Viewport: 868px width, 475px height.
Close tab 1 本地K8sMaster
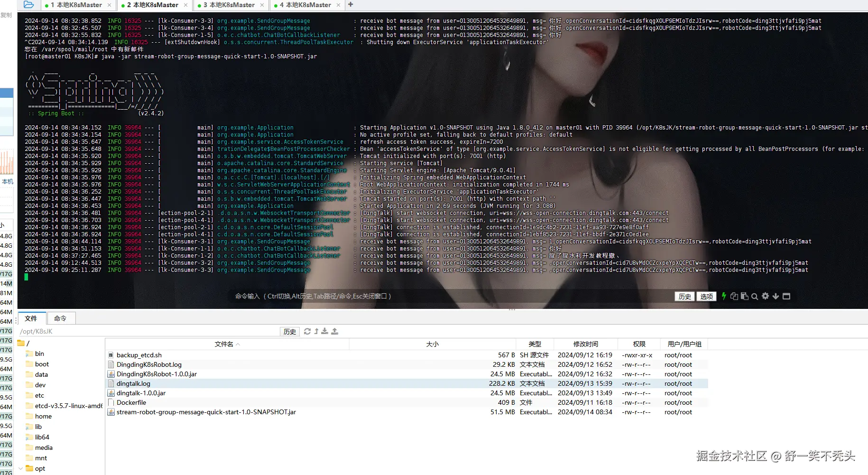(109, 5)
